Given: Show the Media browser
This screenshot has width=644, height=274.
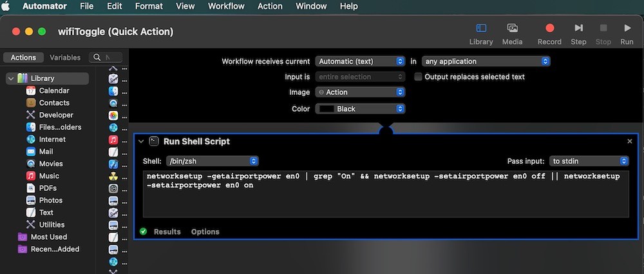Looking at the screenshot, I should pos(512,34).
